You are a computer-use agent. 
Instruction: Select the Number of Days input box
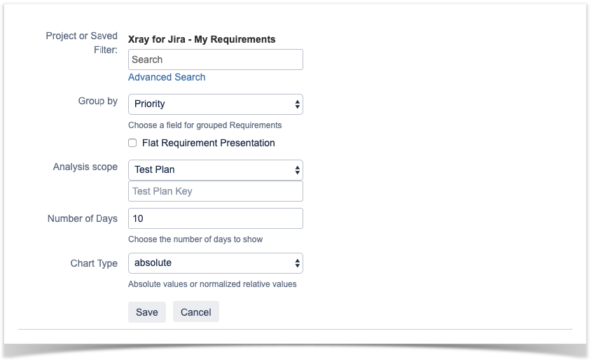click(x=216, y=218)
